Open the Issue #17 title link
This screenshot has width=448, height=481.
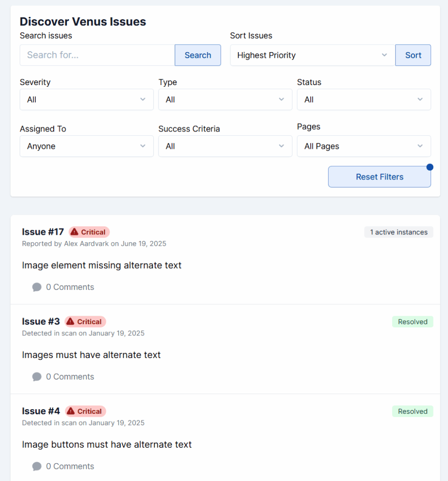(43, 232)
